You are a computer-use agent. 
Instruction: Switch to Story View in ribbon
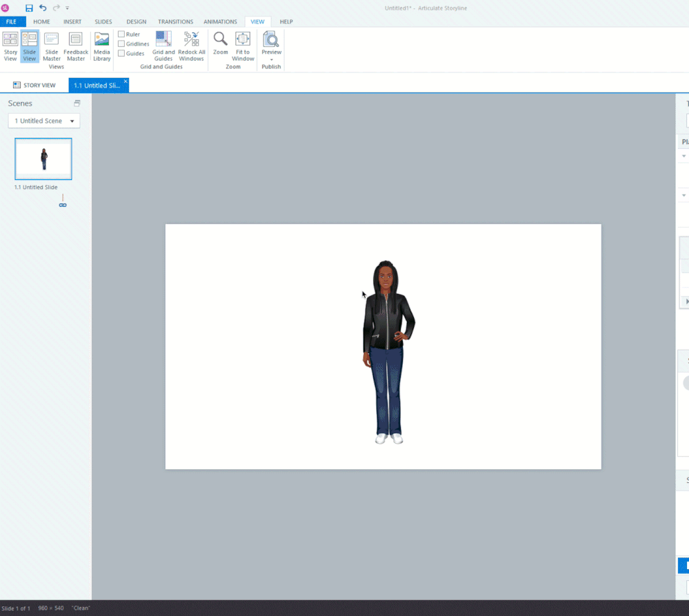click(x=10, y=46)
